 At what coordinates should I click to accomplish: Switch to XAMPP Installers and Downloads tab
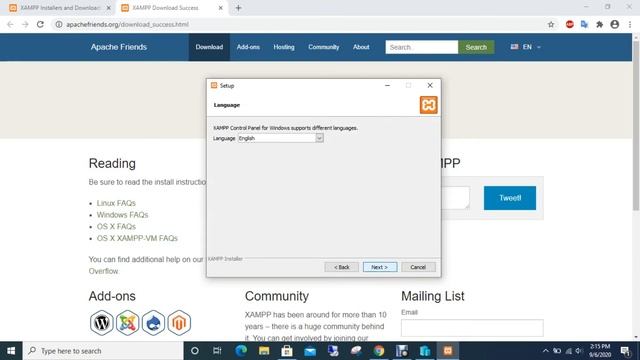[60, 8]
